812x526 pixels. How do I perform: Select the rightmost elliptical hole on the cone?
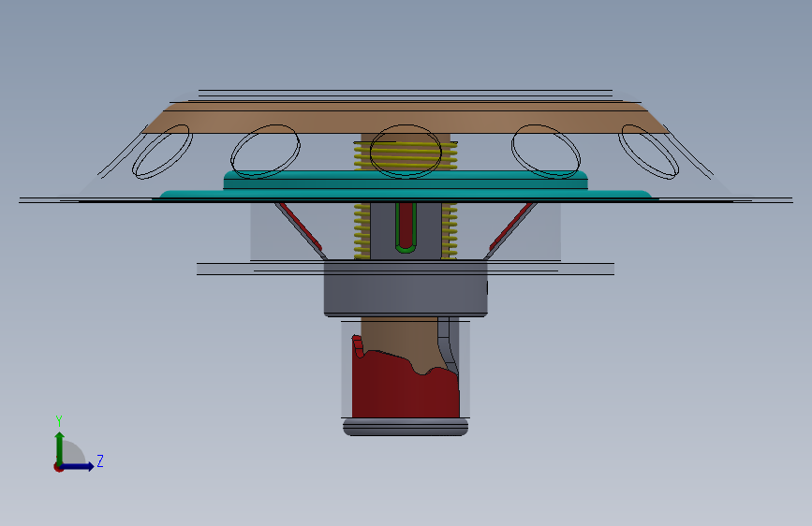coord(649,152)
